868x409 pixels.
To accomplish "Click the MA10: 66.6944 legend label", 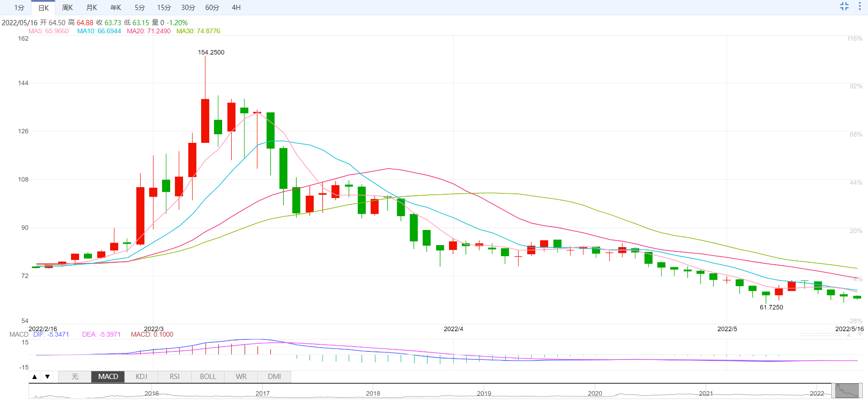I will (x=99, y=31).
